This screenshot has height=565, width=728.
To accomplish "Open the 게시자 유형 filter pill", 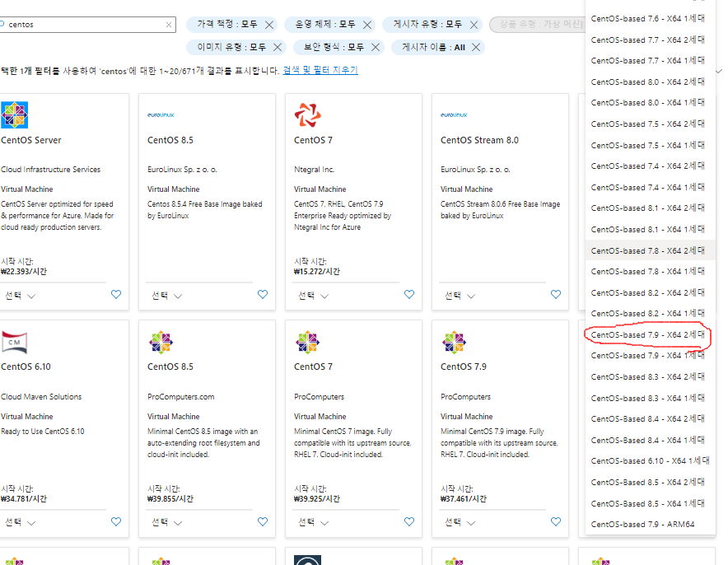I will pyautogui.click(x=427, y=24).
